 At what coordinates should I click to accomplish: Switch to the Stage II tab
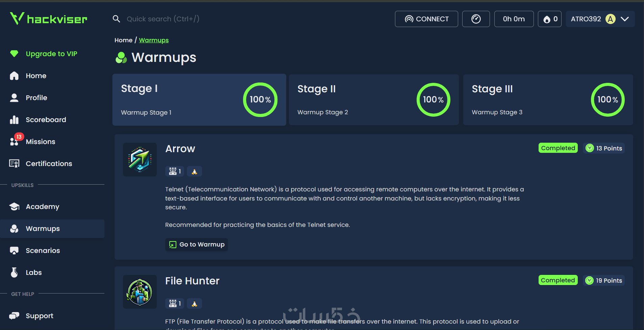(373, 100)
